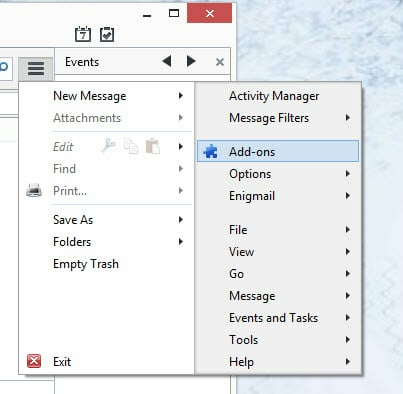The height and width of the screenshot is (394, 403).
Task: Expand arrow beside Tools
Action: [x=348, y=339]
